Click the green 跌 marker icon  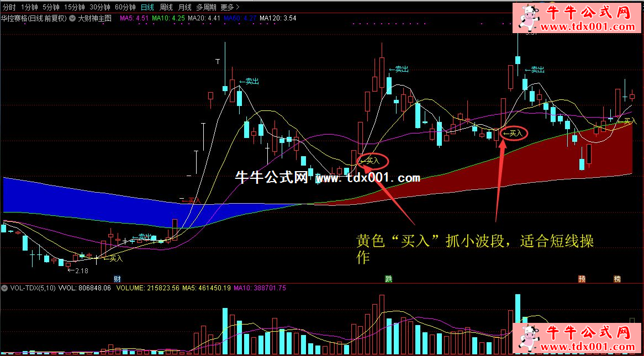click(x=388, y=279)
